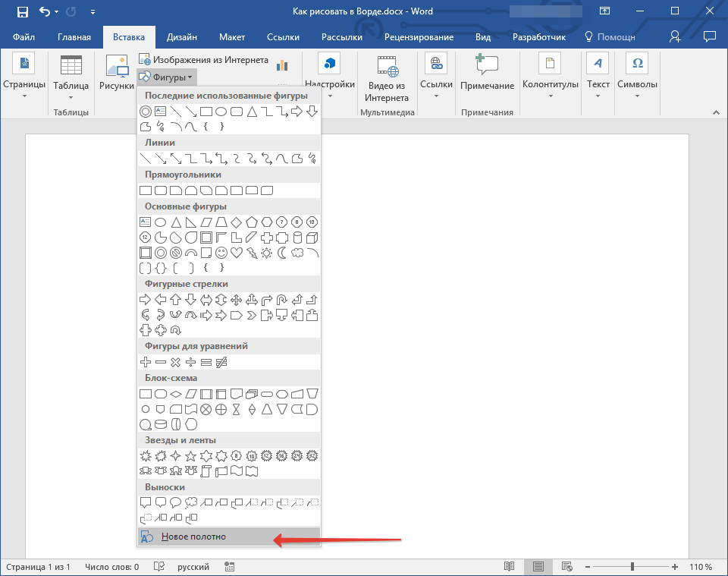This screenshot has width=728, height=576.
Task: Switch to the Рецензирование tab
Action: coord(419,37)
